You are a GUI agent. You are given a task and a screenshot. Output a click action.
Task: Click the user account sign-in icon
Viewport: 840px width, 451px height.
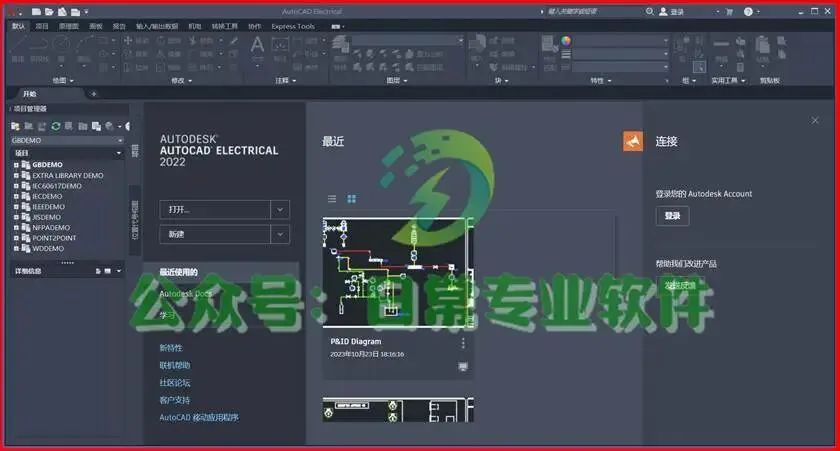click(x=663, y=11)
